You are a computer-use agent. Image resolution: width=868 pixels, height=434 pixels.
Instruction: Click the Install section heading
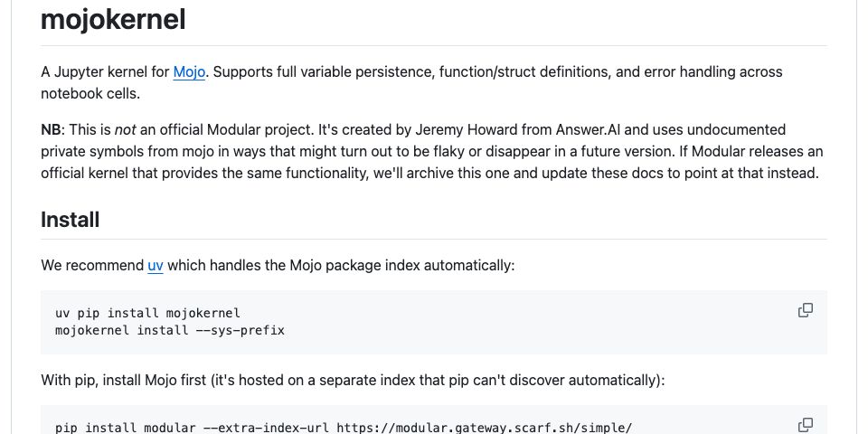point(70,220)
